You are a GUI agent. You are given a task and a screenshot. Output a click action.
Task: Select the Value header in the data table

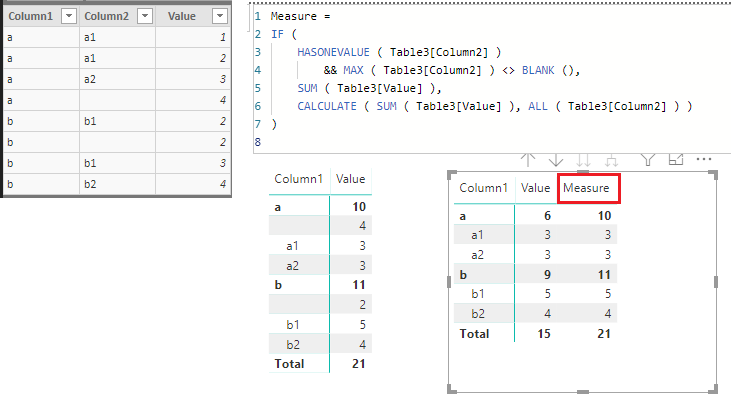point(182,16)
